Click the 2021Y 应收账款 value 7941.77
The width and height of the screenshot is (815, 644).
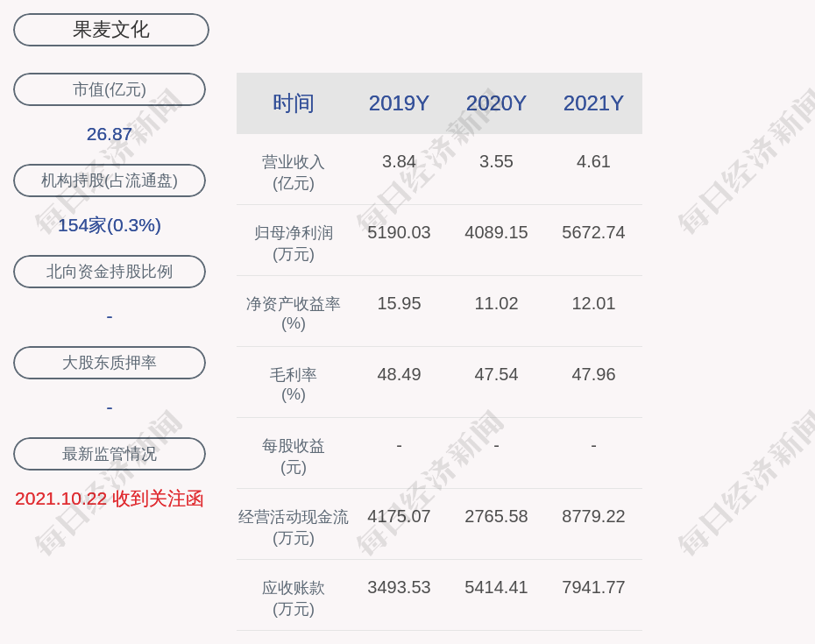click(x=593, y=587)
